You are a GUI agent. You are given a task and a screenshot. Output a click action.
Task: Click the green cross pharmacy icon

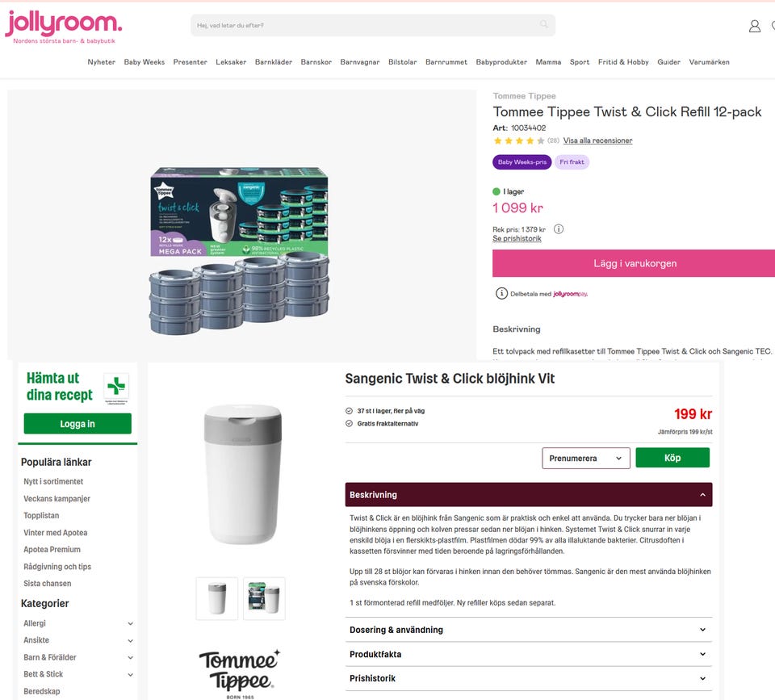pos(116,388)
